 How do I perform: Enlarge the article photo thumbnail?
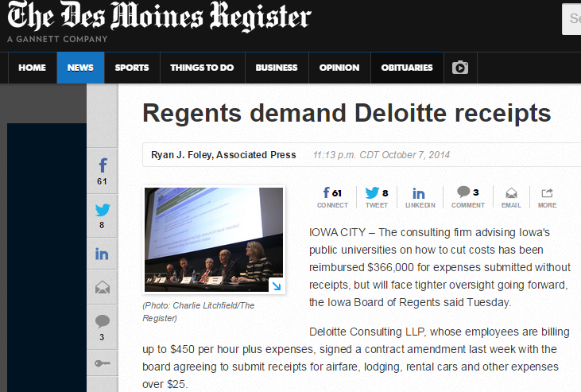click(214, 239)
